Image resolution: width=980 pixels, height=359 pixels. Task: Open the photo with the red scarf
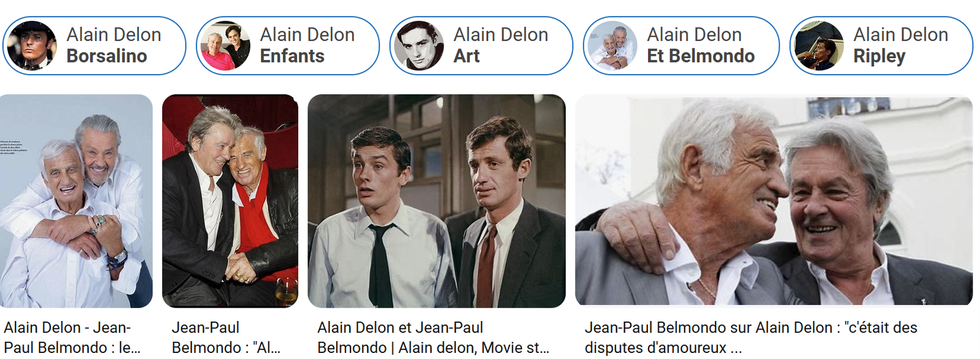tap(230, 201)
